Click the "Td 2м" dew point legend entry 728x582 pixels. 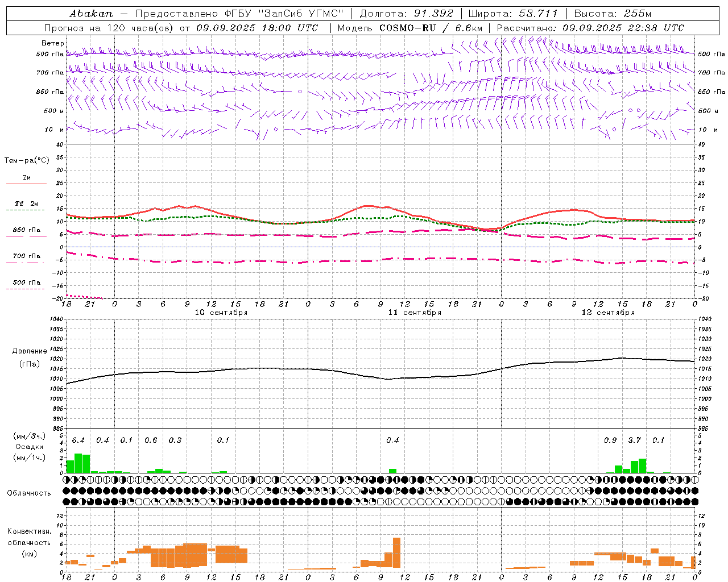coord(26,203)
